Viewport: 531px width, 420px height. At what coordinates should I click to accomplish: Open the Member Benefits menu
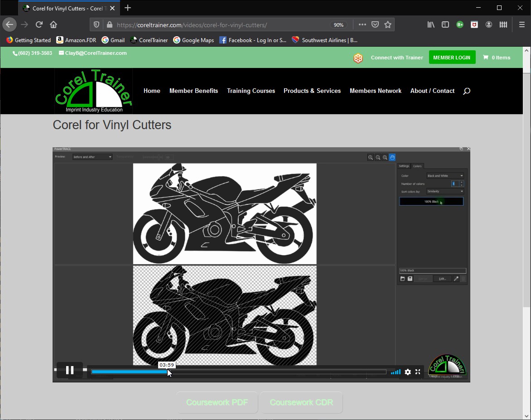(x=194, y=91)
